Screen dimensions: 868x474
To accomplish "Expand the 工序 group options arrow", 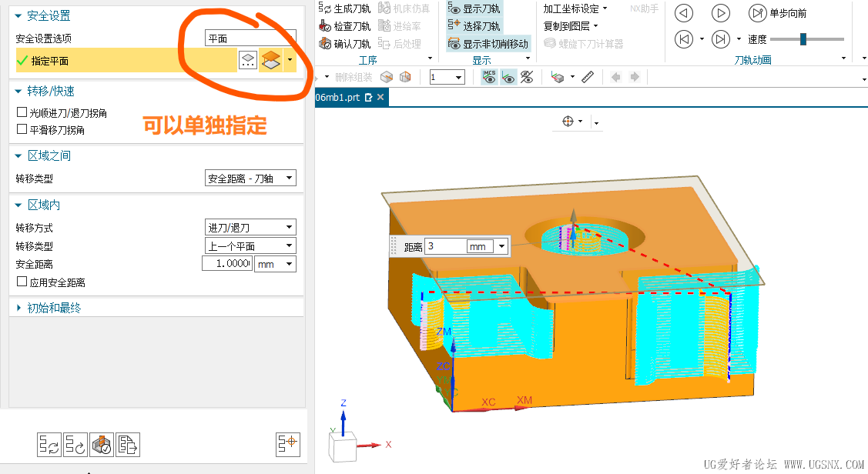I will pos(430,58).
